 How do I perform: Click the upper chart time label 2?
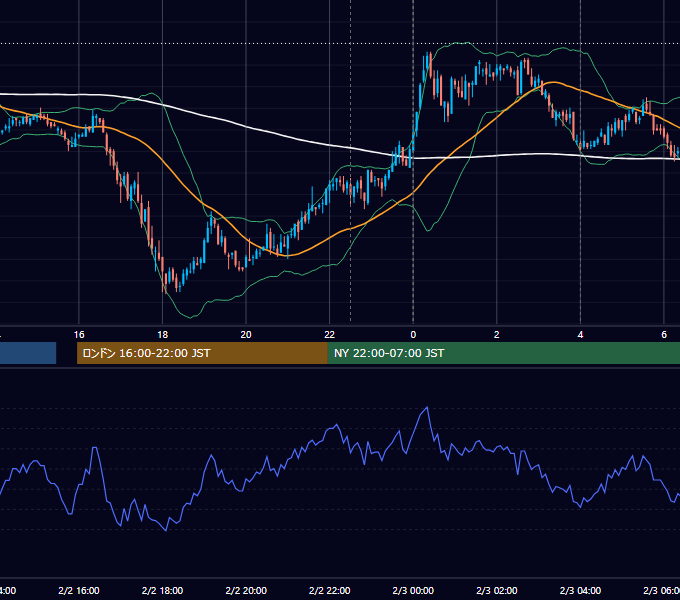[497, 335]
